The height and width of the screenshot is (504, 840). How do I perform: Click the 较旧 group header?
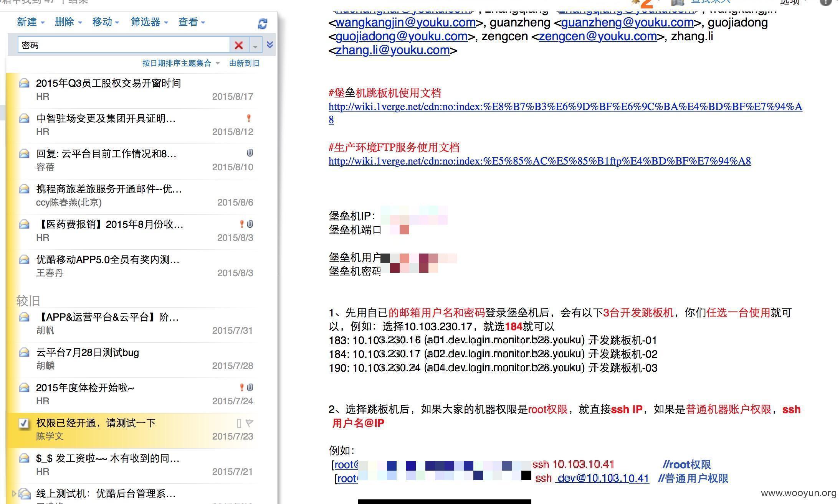28,301
